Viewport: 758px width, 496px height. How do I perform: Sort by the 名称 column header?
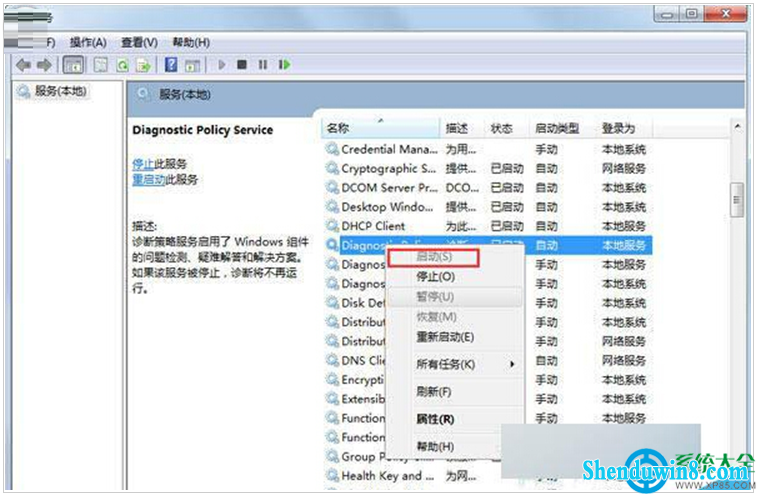tap(380, 128)
